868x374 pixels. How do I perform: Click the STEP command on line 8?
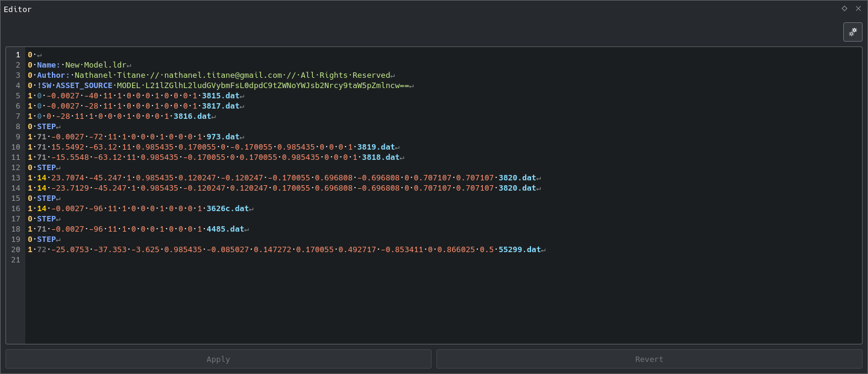point(46,127)
